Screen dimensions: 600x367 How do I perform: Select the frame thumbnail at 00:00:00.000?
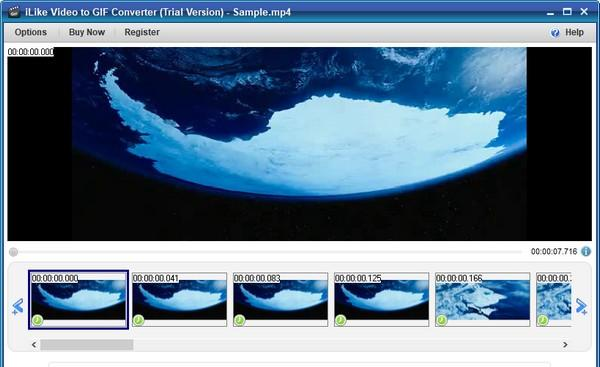pyautogui.click(x=79, y=300)
